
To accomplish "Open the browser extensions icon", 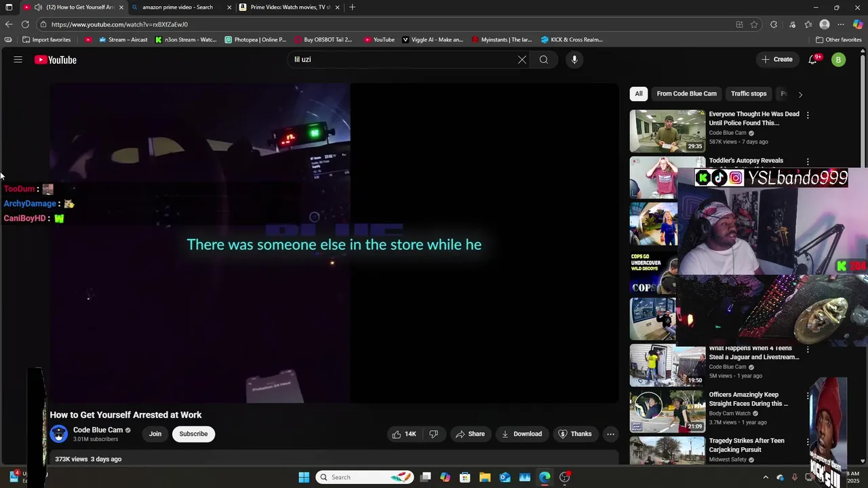I will pyautogui.click(x=774, y=24).
